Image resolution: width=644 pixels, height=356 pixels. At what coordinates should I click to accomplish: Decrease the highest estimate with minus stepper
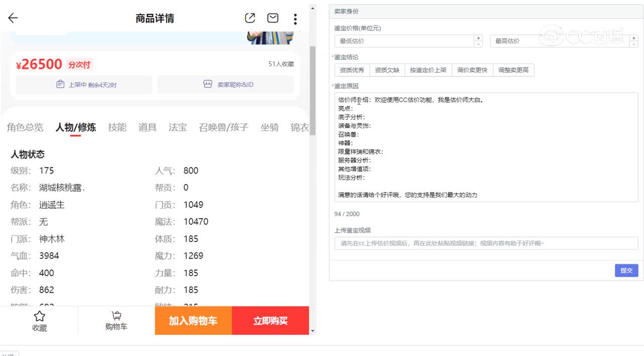pos(633,44)
